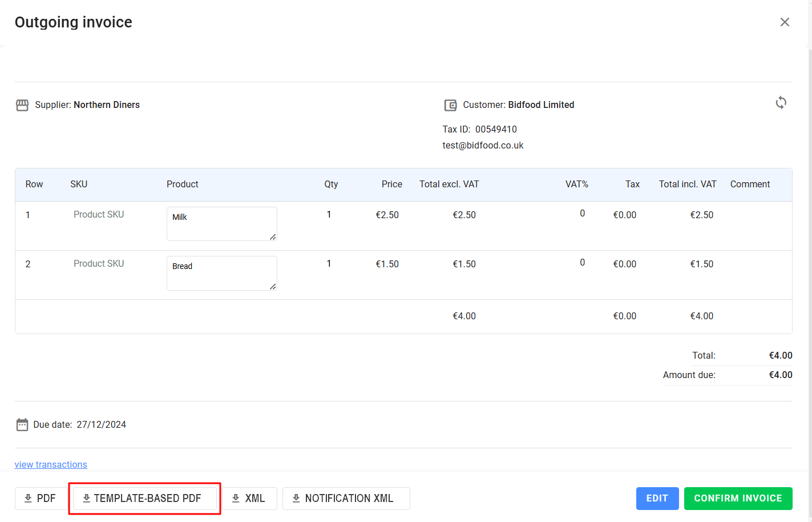The height and width of the screenshot is (522, 812).
Task: Click into the Bread product text field
Action: 221,273
